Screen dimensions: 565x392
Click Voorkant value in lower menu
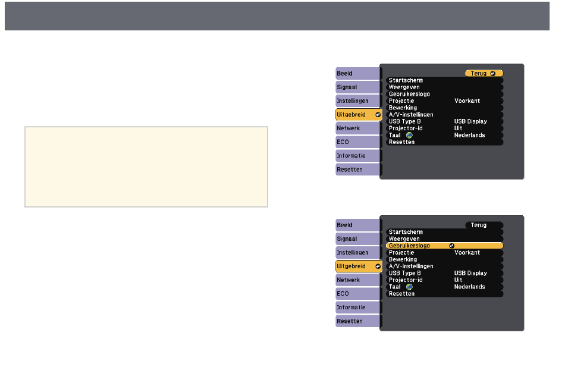[467, 253]
